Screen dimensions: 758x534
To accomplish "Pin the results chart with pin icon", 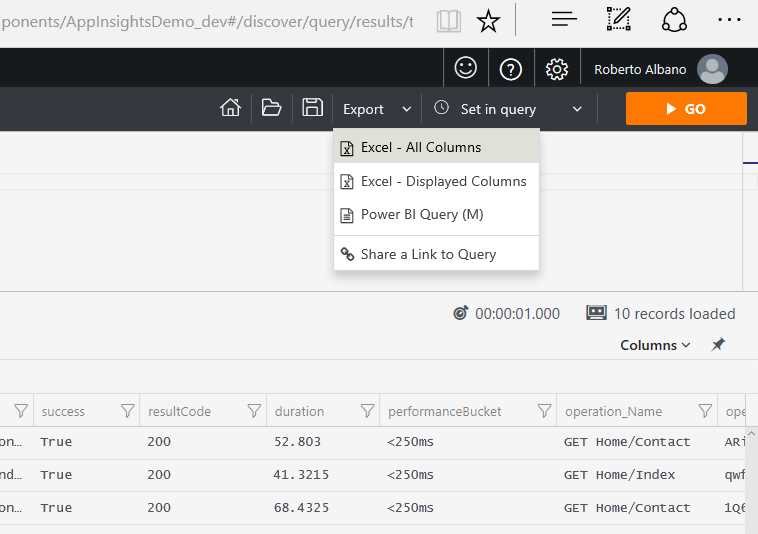I will [x=718, y=345].
